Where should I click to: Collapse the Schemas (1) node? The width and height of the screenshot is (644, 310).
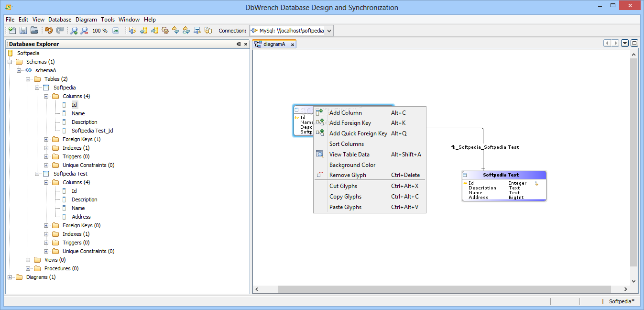10,62
